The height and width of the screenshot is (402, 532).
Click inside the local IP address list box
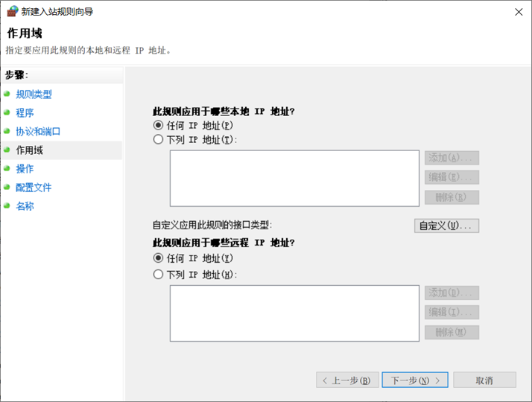[294, 178]
